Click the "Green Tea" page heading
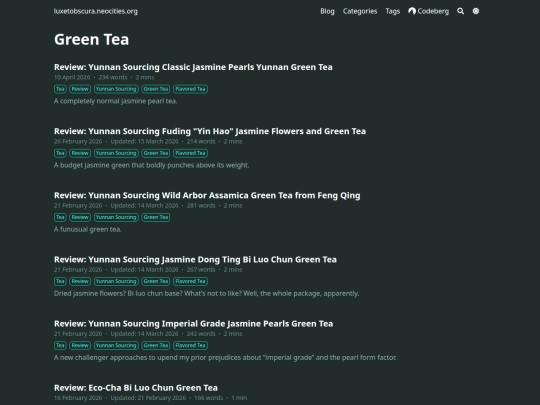The height and width of the screenshot is (405, 540). pos(92,39)
